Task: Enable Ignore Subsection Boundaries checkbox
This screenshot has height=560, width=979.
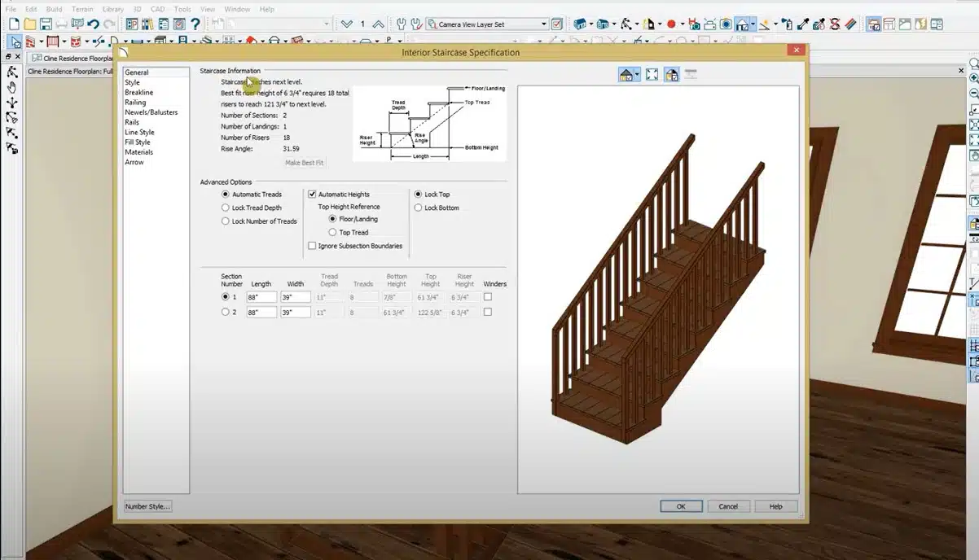Action: (312, 246)
